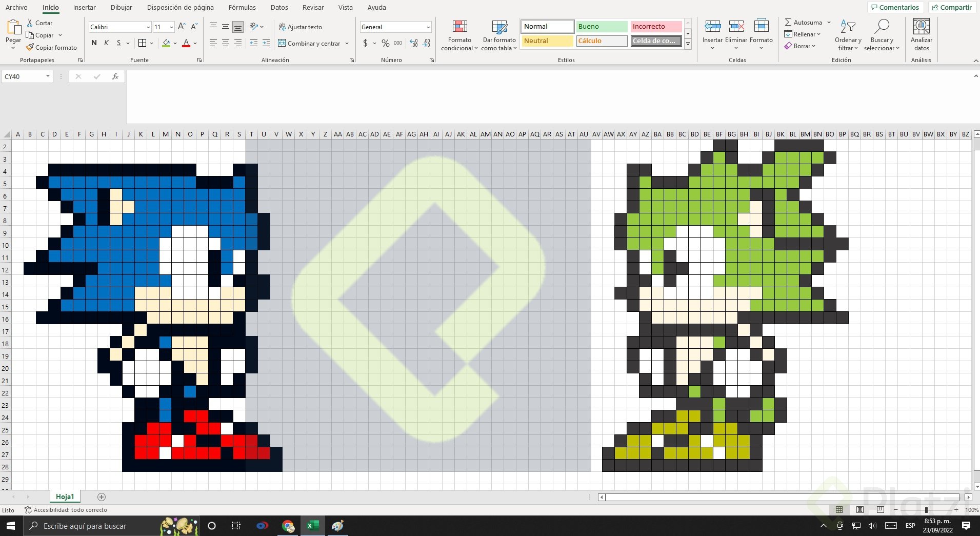
Task: Toggle Combinar y centrar
Action: point(309,43)
